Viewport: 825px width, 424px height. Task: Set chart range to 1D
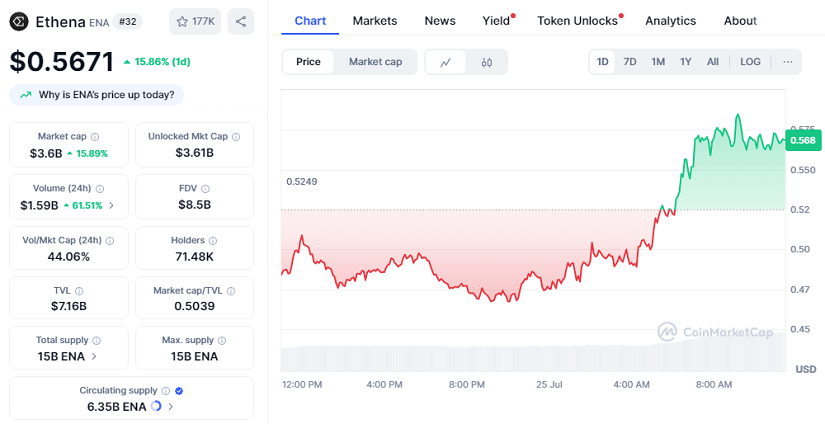(602, 62)
